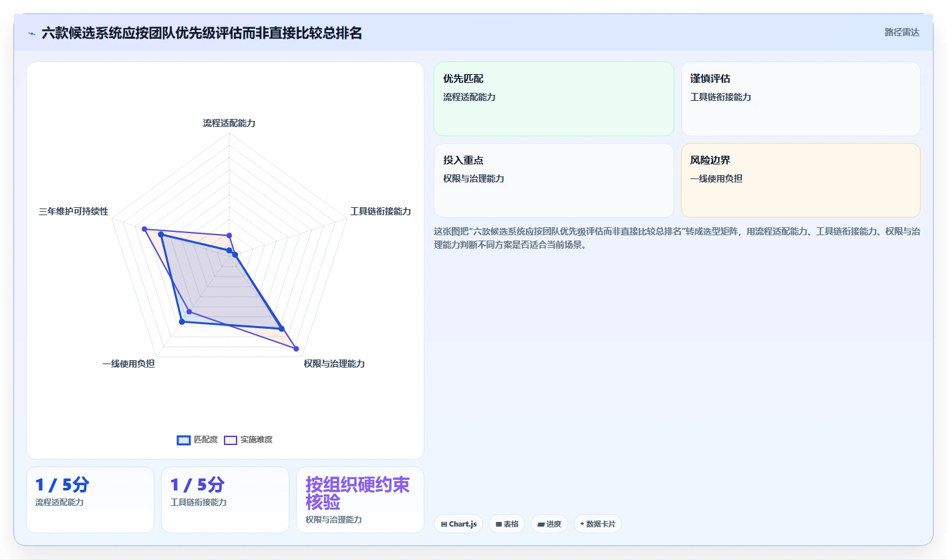947x560 pixels.
Task: Click the blue 匹配度 point on 一线使用负担 axis
Action: pyautogui.click(x=181, y=322)
